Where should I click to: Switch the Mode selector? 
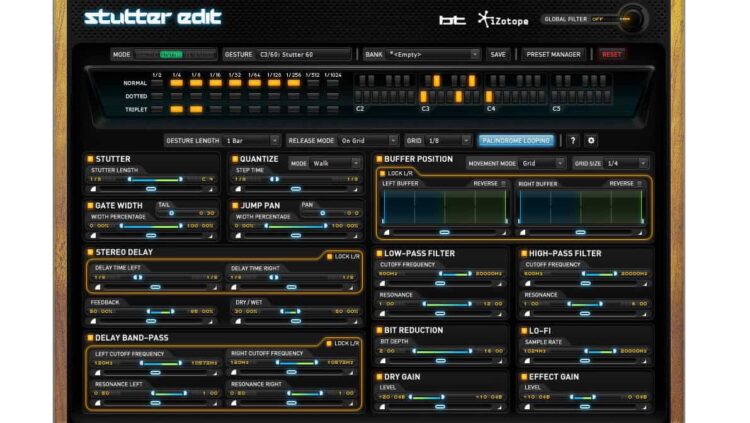(x=175, y=55)
